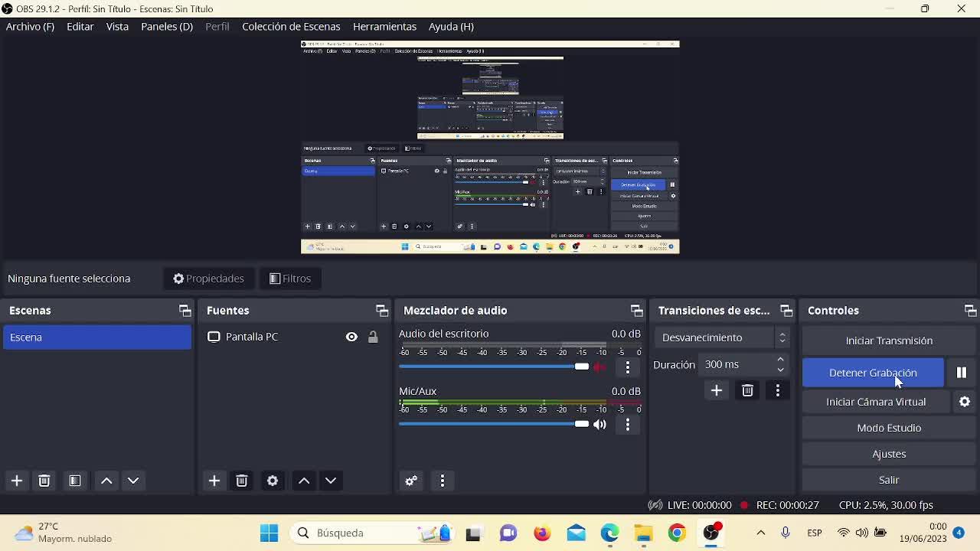980x551 pixels.
Task: Open Firefox from taskbar
Action: (542, 533)
